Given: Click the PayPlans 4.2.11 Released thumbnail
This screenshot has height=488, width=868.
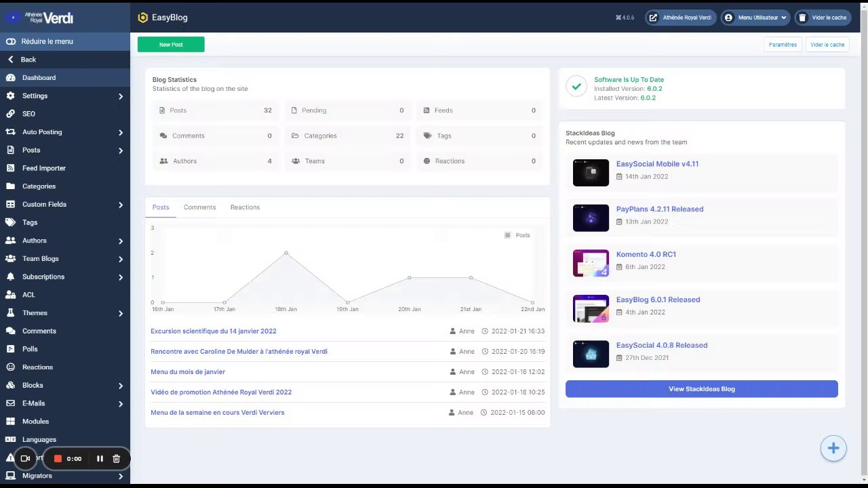Looking at the screenshot, I should [x=591, y=218].
